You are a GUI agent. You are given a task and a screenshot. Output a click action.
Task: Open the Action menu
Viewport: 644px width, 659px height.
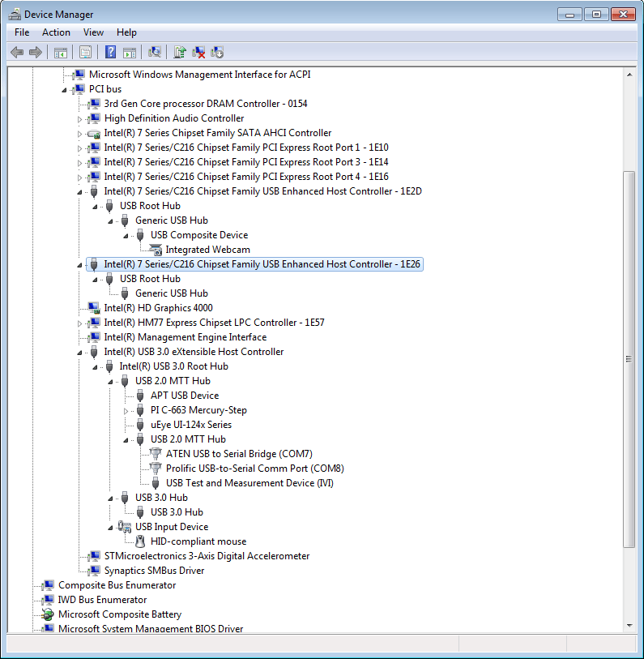pos(56,32)
